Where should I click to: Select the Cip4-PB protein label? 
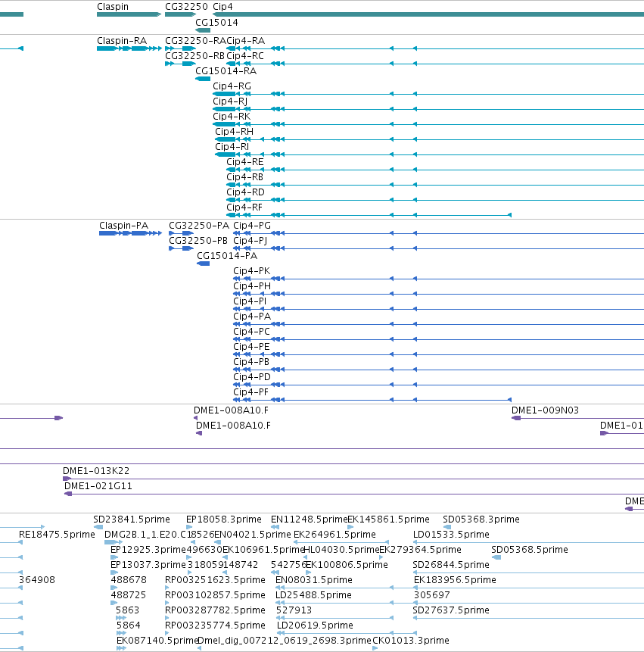(x=251, y=362)
